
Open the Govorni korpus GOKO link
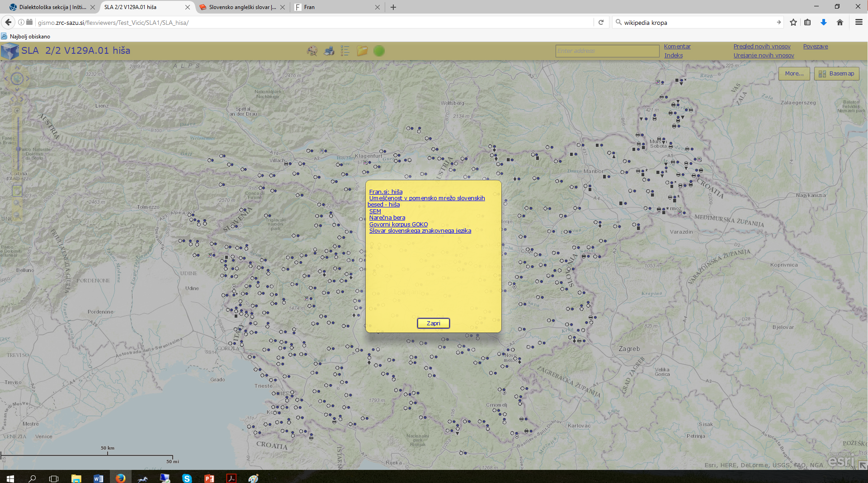(398, 224)
